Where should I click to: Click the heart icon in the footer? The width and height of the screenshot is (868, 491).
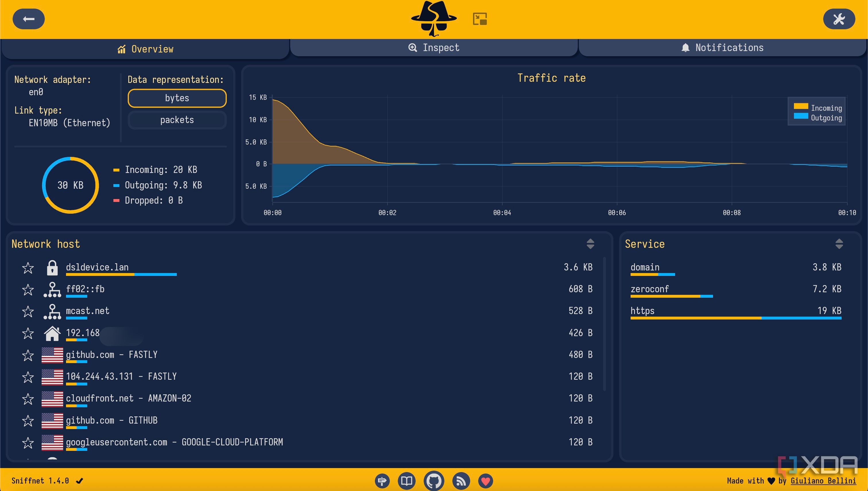point(486,481)
